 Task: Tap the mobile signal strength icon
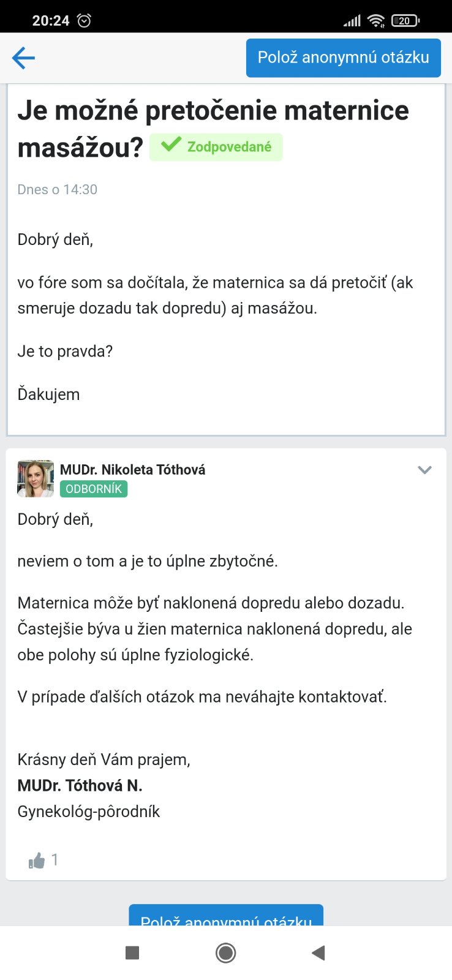(352, 21)
